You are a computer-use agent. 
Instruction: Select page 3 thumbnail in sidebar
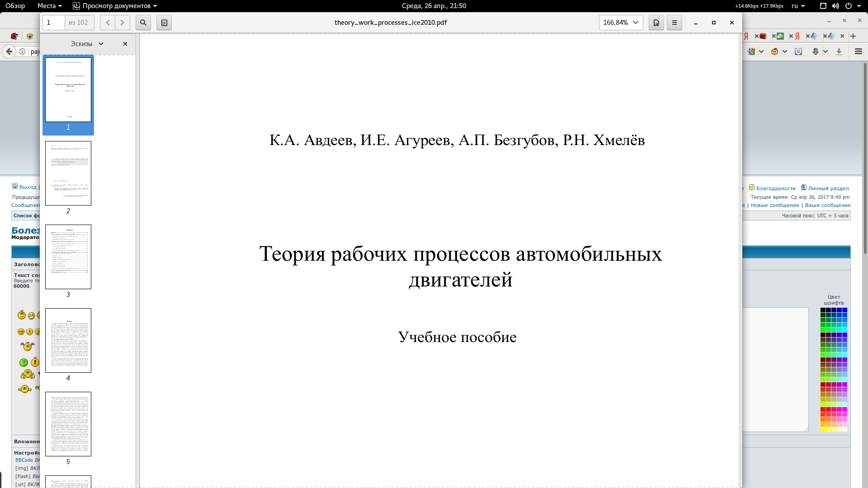[68, 257]
